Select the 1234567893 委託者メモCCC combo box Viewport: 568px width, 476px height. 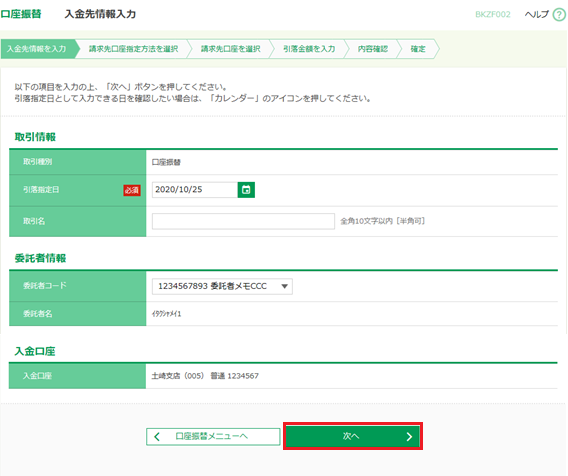[x=222, y=286]
